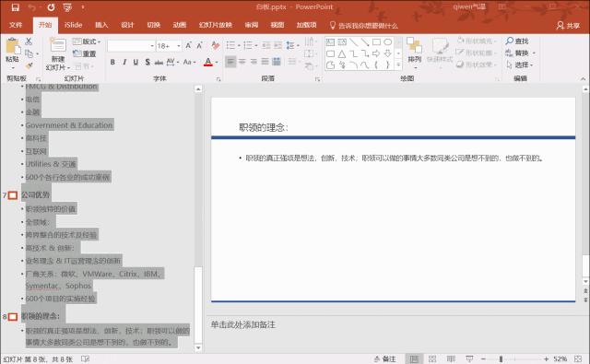This screenshot has height=364, width=590.
Task: Switch to the iSlide tab
Action: (74, 25)
